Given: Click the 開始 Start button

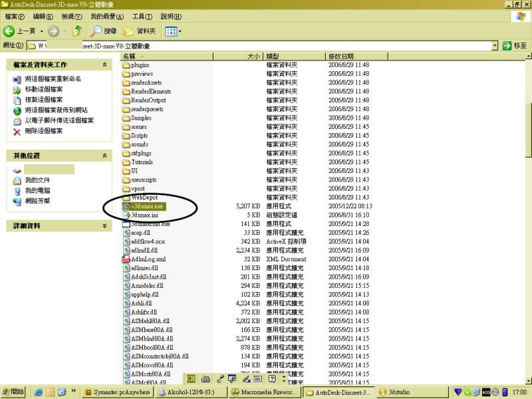Looking at the screenshot, I should tap(13, 392).
